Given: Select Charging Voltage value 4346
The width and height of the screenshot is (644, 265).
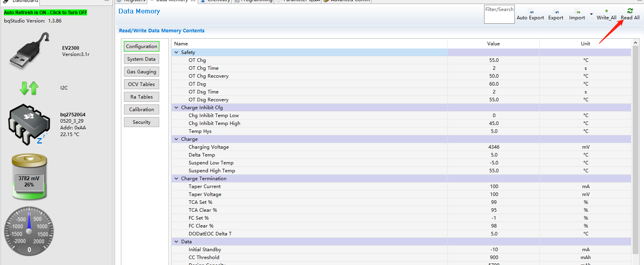Looking at the screenshot, I should coord(494,147).
